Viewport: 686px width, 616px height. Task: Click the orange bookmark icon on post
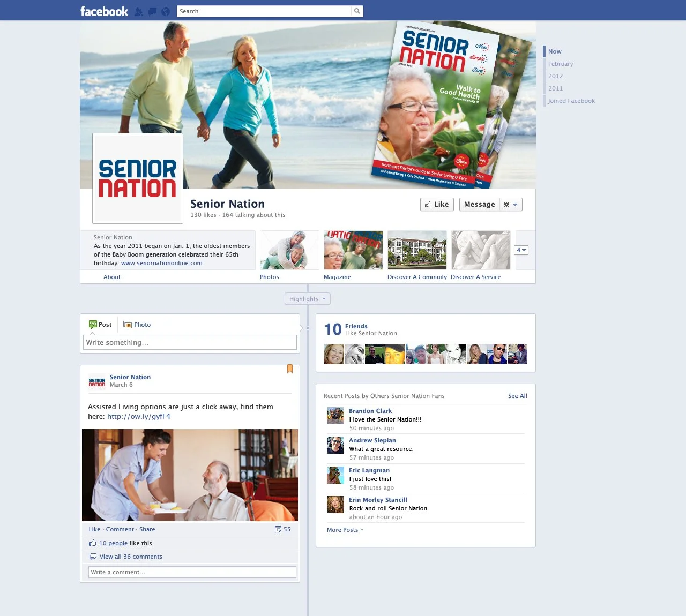(x=290, y=369)
